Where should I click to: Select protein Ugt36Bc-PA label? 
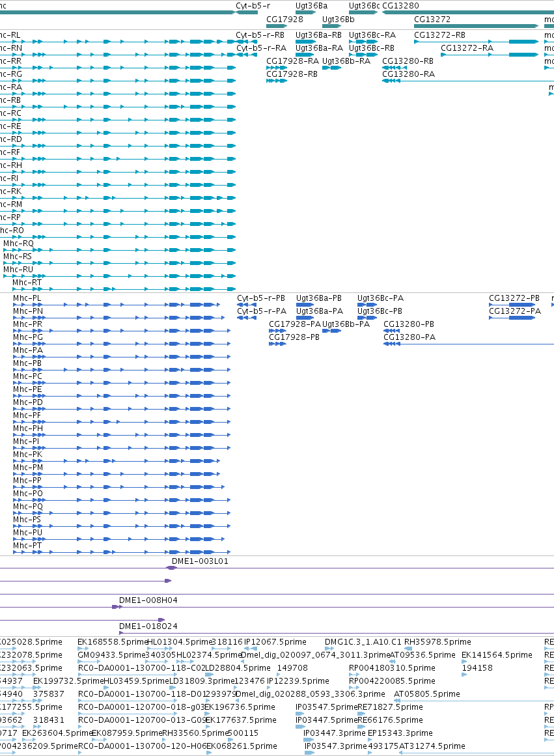tap(380, 298)
